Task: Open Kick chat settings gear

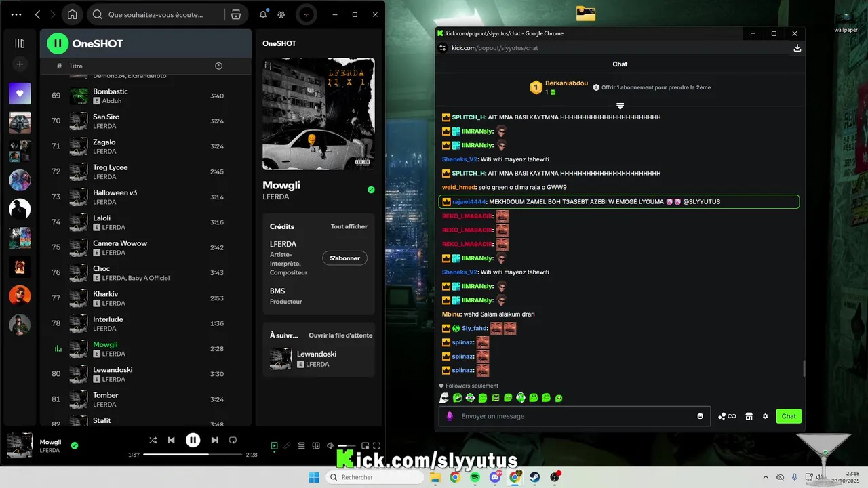Action: (765, 416)
